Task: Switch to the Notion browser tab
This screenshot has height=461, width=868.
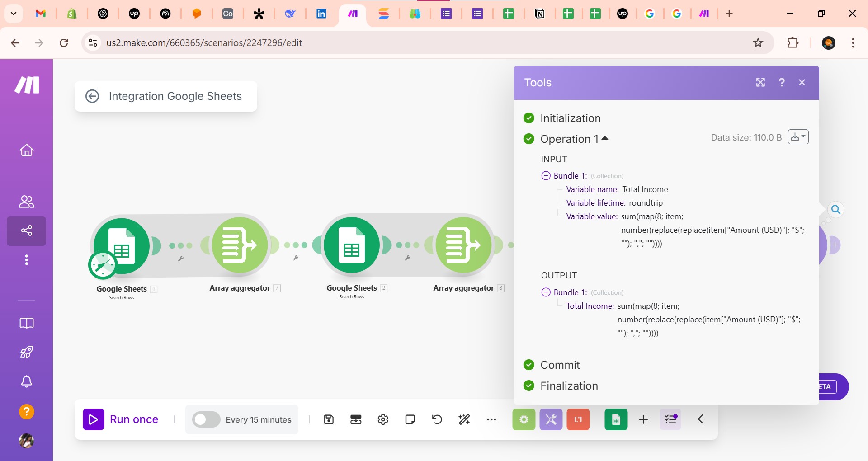Action: pyautogui.click(x=539, y=14)
